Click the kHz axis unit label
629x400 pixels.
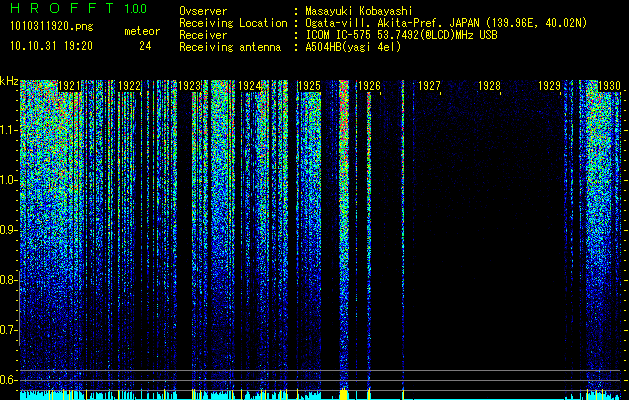pos(9,81)
